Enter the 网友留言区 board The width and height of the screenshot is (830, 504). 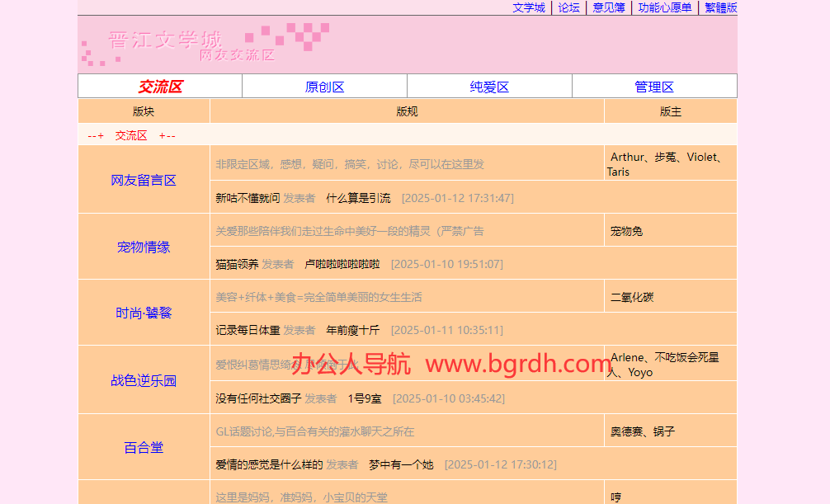(144, 180)
